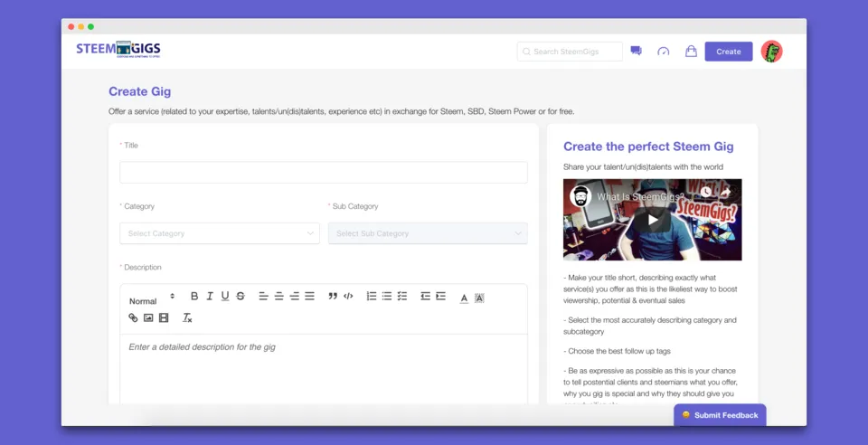Click the Search SteemGigs field
This screenshot has height=445, width=868.
click(570, 52)
